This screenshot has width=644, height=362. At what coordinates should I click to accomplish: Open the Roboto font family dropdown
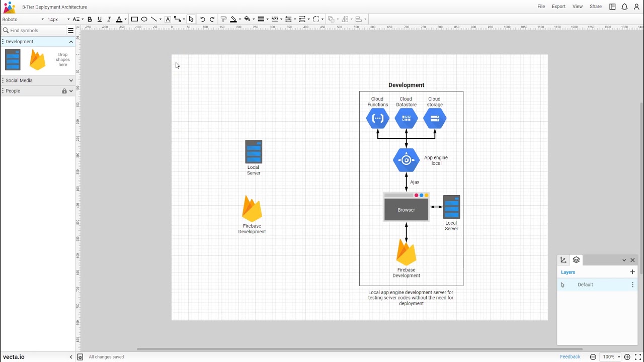[x=23, y=19]
